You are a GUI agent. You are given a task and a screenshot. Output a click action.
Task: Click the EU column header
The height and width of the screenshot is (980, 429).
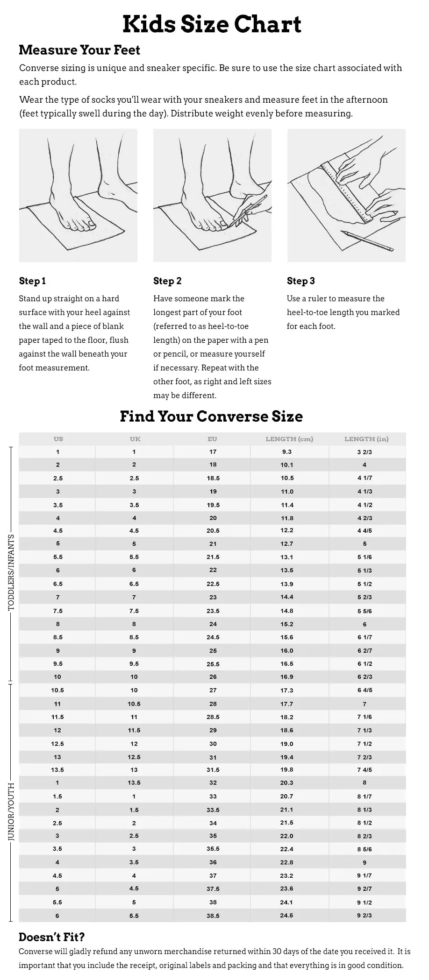(x=212, y=439)
